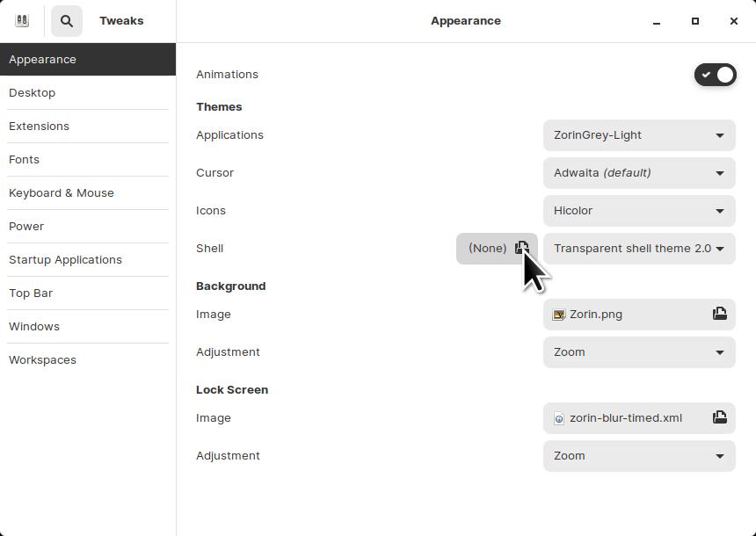Screen dimensions: 756x536
Task: Click the Background image file browse icon
Action: pyautogui.click(x=719, y=314)
